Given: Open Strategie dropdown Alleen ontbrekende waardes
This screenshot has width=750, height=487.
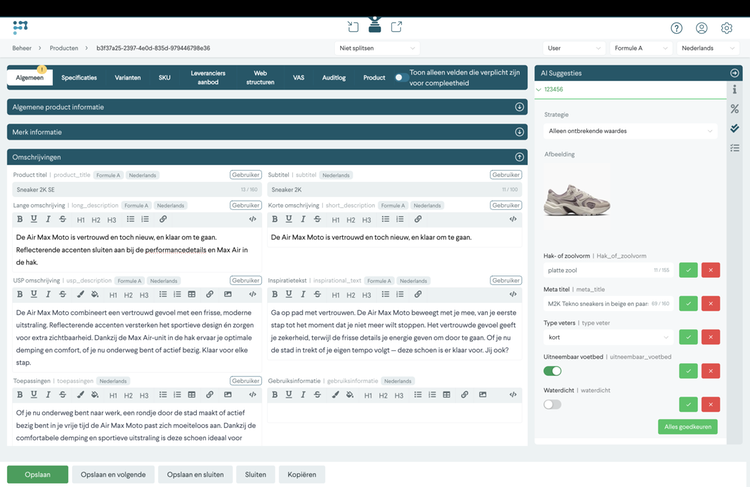Looking at the screenshot, I should tap(630, 131).
